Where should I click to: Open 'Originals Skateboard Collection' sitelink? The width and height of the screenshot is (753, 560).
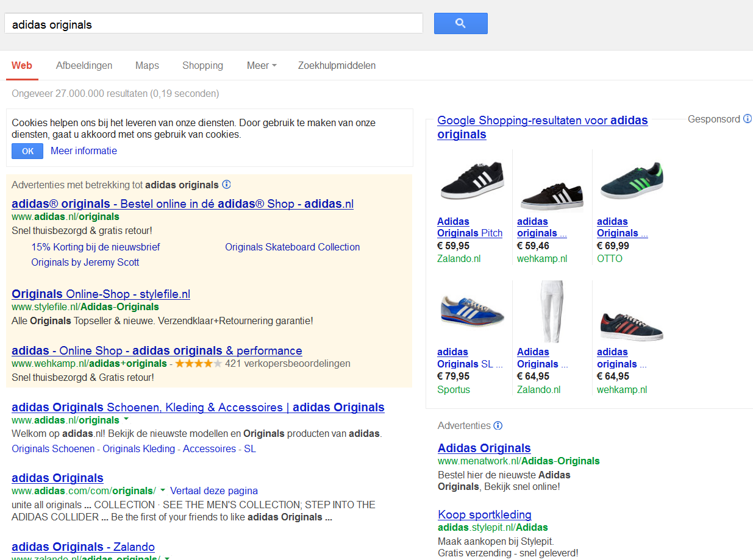point(292,247)
